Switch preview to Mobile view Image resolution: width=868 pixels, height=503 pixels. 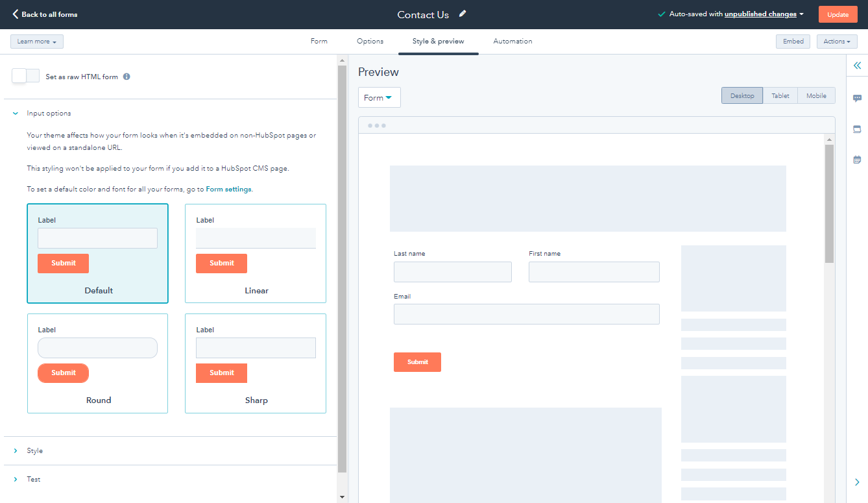pos(816,95)
